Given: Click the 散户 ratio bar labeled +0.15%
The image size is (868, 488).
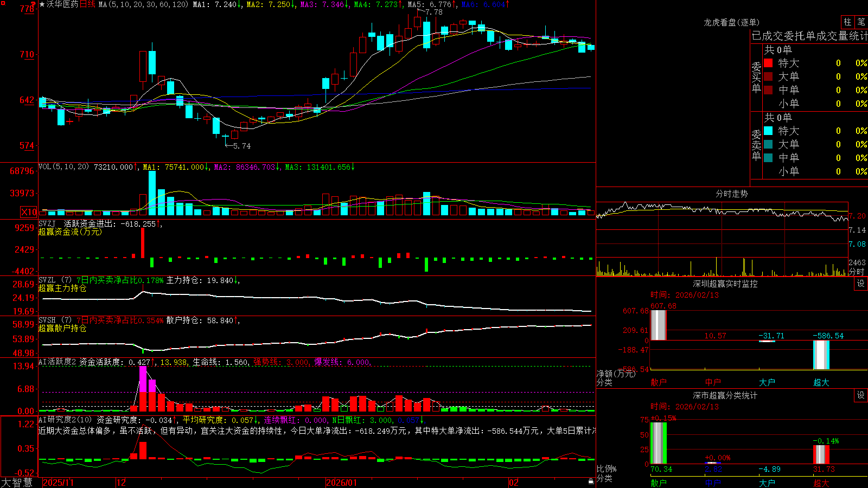Looking at the screenshot, I should tap(658, 443).
